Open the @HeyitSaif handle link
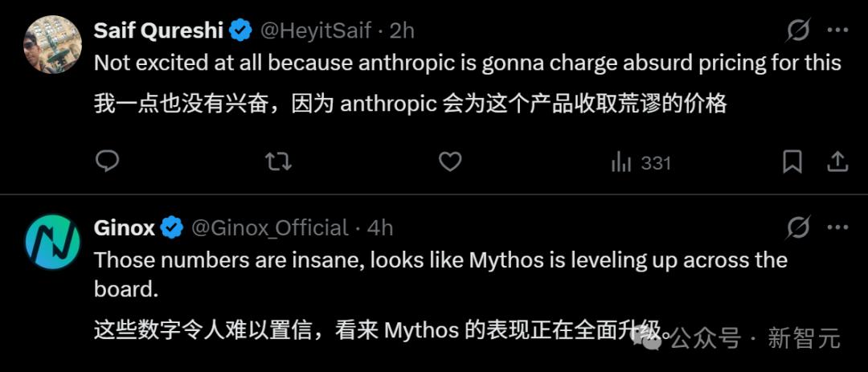 316,31
